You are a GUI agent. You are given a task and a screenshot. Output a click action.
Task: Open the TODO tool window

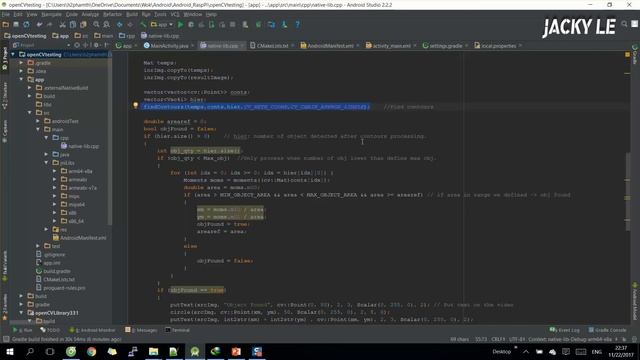point(50,330)
